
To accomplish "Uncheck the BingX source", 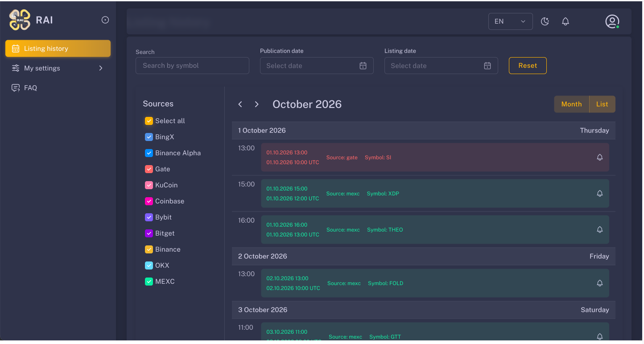I will pos(149,137).
